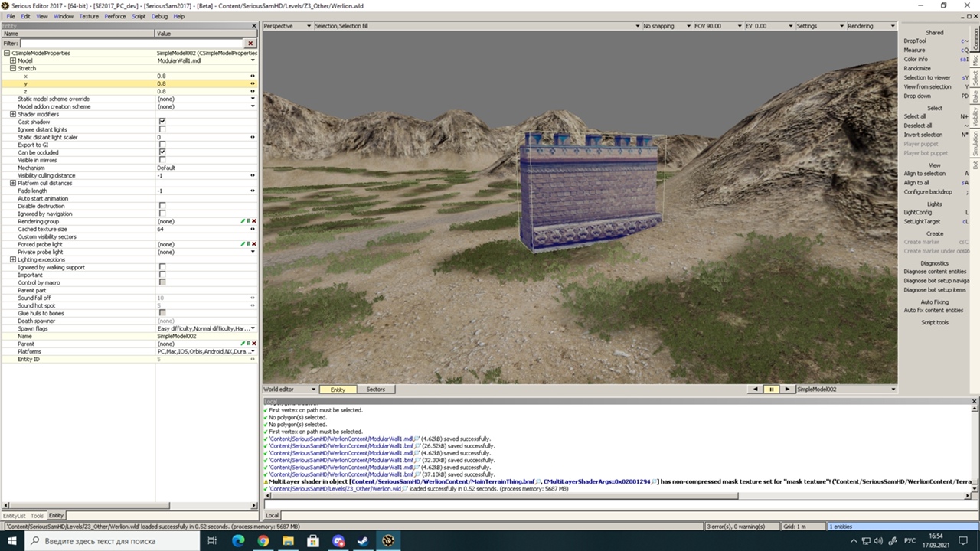Click the browse icon in Forced probe light row
Viewport: 980px width, 551px height.
249,244
